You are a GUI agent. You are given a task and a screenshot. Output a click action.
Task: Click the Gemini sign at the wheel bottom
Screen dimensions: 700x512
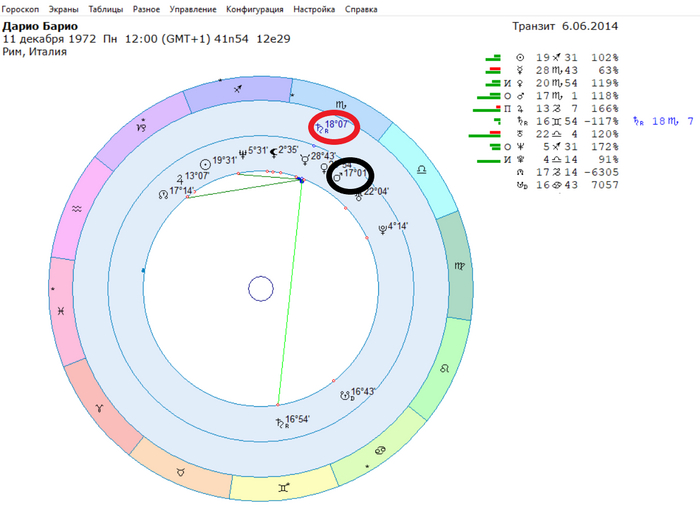(288, 487)
